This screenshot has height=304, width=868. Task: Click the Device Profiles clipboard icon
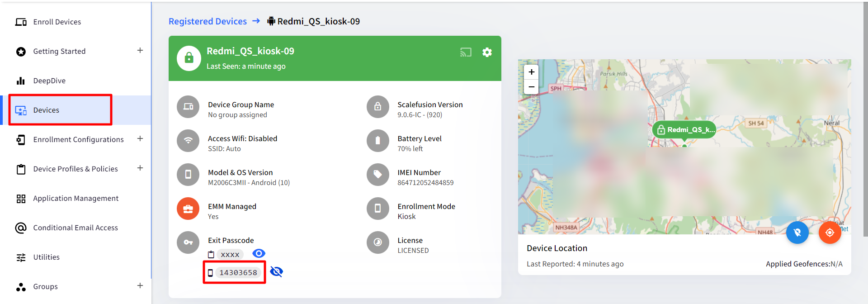coord(21,169)
